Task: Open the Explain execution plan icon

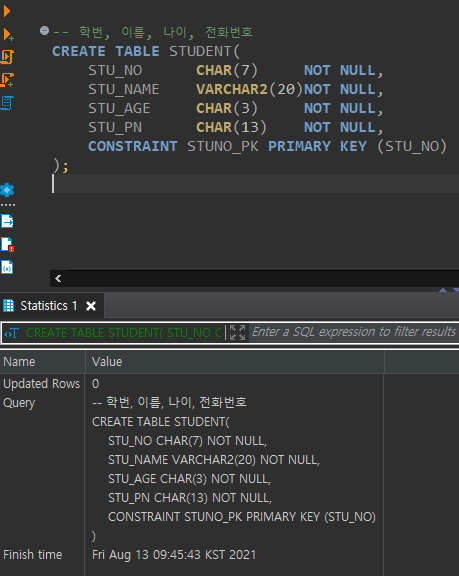Action: [x=7, y=103]
